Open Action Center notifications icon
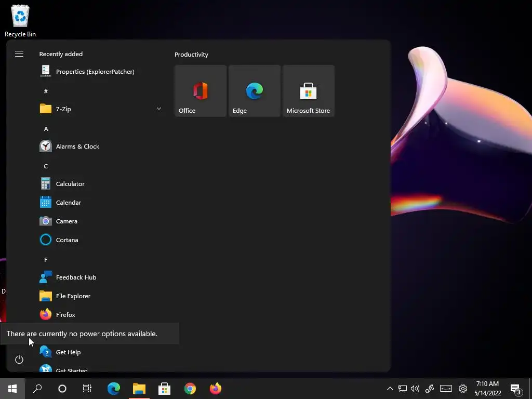 click(515, 389)
